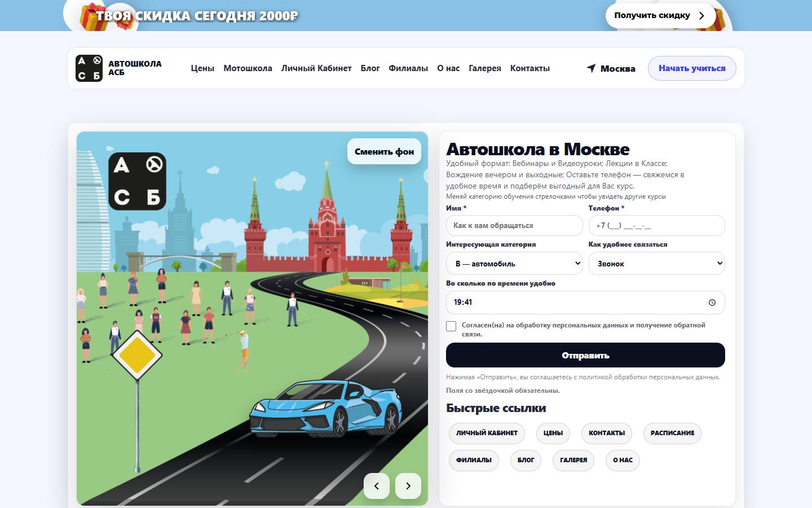Click the Начать учиться button

(692, 68)
